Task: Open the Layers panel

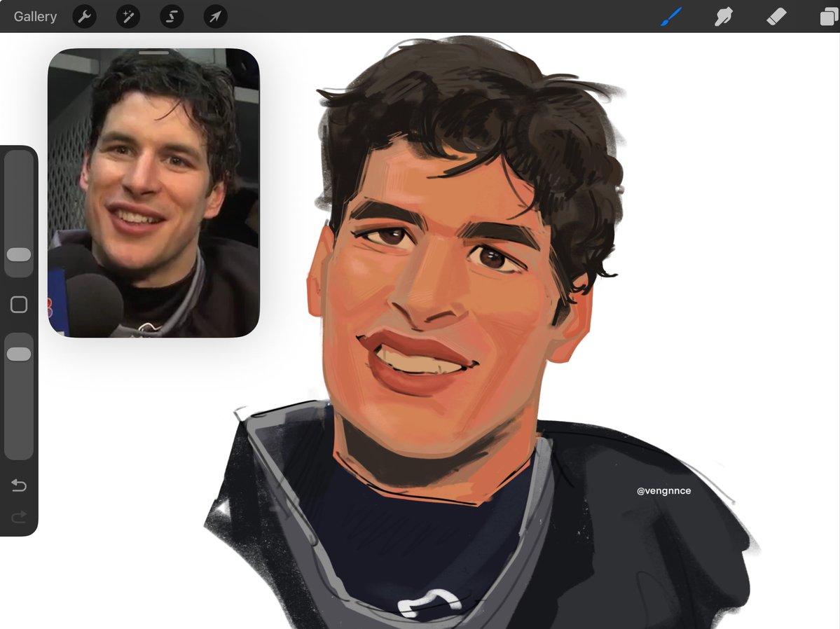Action: point(829,17)
